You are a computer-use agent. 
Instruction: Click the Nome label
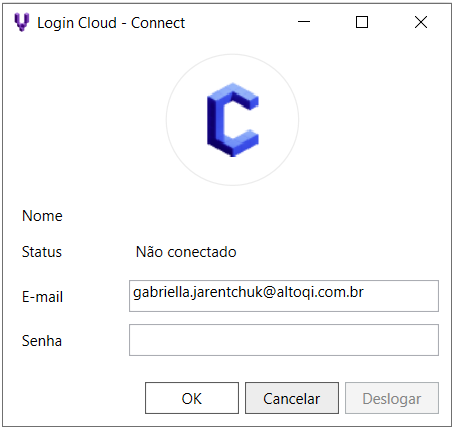(x=42, y=216)
